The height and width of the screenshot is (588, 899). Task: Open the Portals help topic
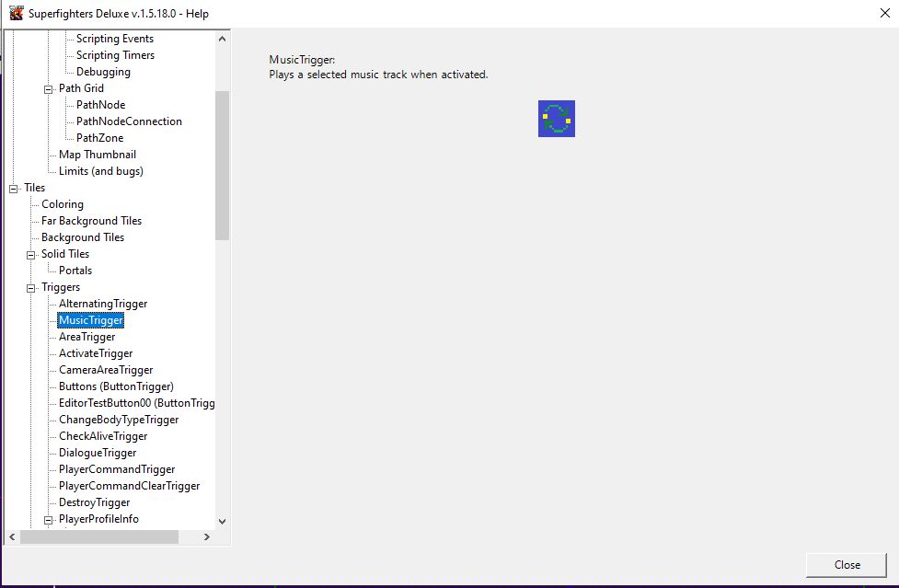point(75,271)
